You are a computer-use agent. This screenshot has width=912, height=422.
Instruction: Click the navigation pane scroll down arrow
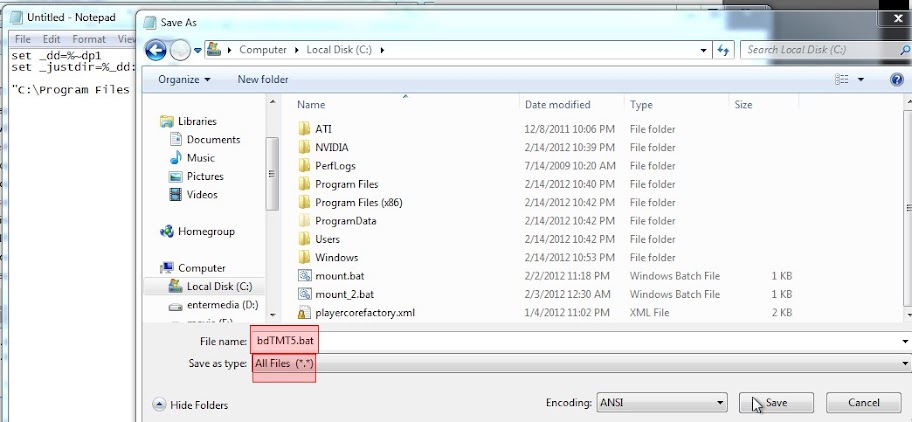[x=272, y=315]
